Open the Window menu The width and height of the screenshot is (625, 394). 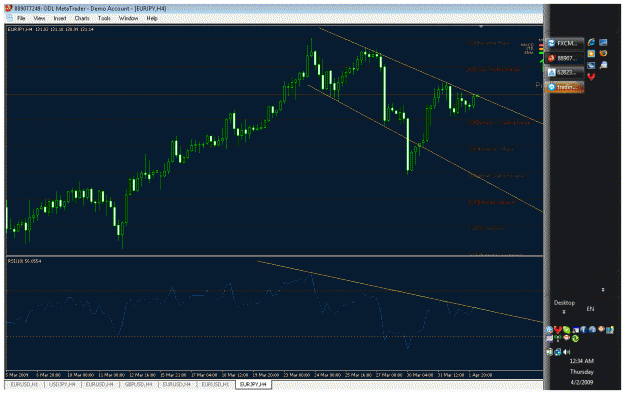pyautogui.click(x=128, y=18)
